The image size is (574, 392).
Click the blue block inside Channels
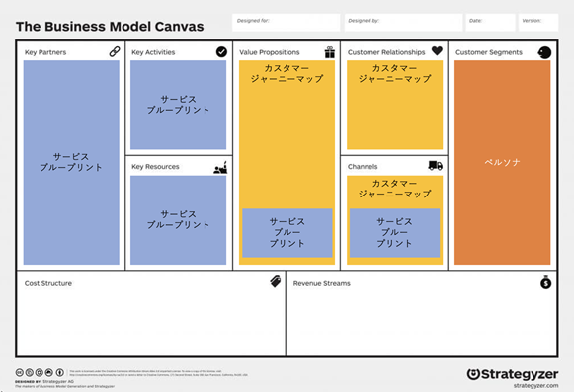pos(394,233)
